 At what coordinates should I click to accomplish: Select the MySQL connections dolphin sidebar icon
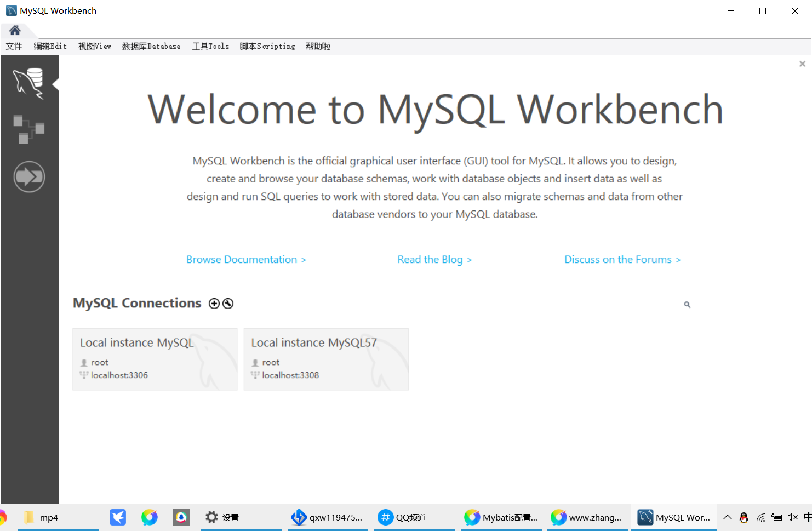(29, 83)
